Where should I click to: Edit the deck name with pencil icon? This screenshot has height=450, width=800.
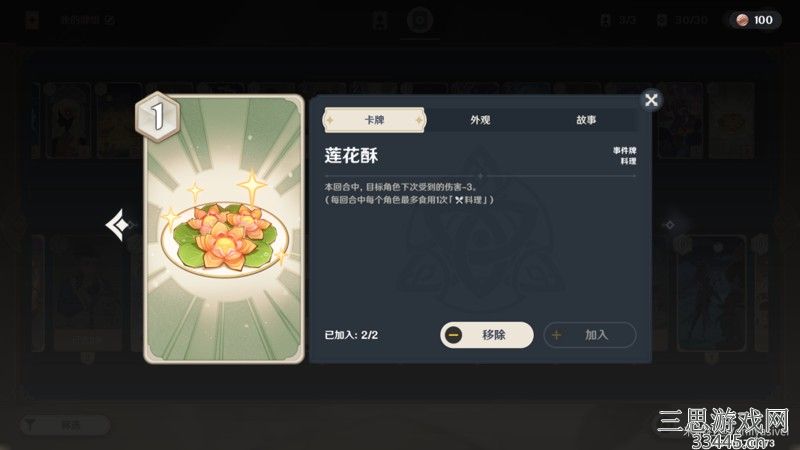(110, 20)
